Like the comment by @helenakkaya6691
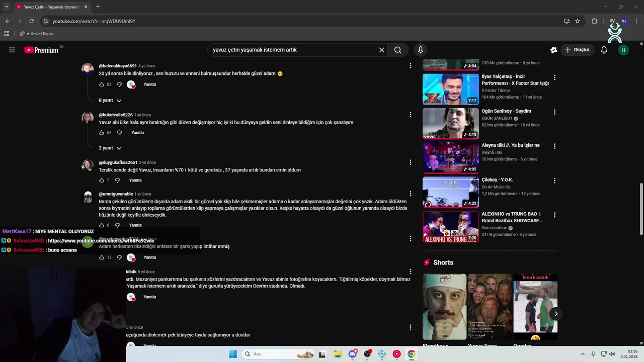Image resolution: width=644 pixels, height=362 pixels. click(x=102, y=84)
